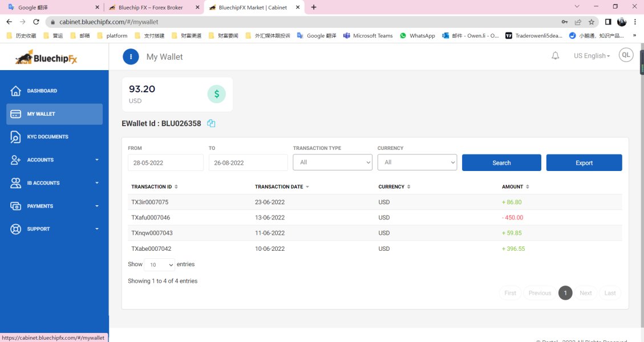Click the Search button
Screen dimensions: 644x342
(x=501, y=162)
